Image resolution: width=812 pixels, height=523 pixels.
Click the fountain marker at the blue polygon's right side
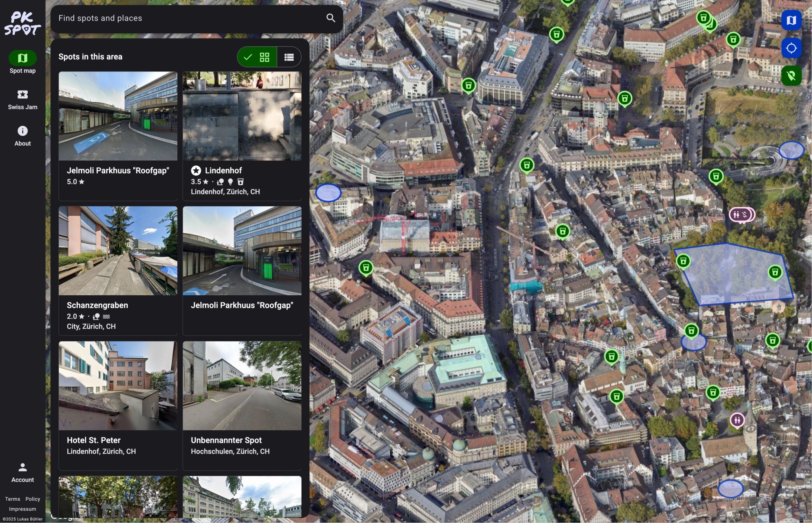tap(775, 273)
